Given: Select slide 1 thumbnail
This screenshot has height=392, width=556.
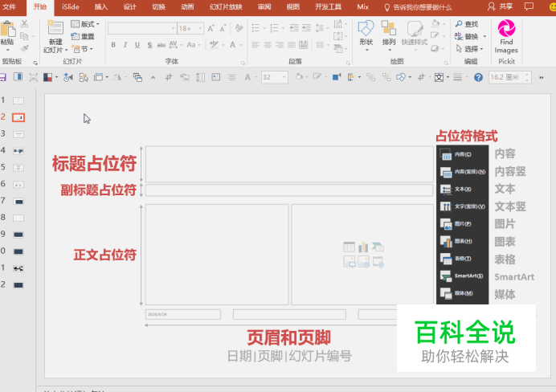Looking at the screenshot, I should tap(18, 100).
